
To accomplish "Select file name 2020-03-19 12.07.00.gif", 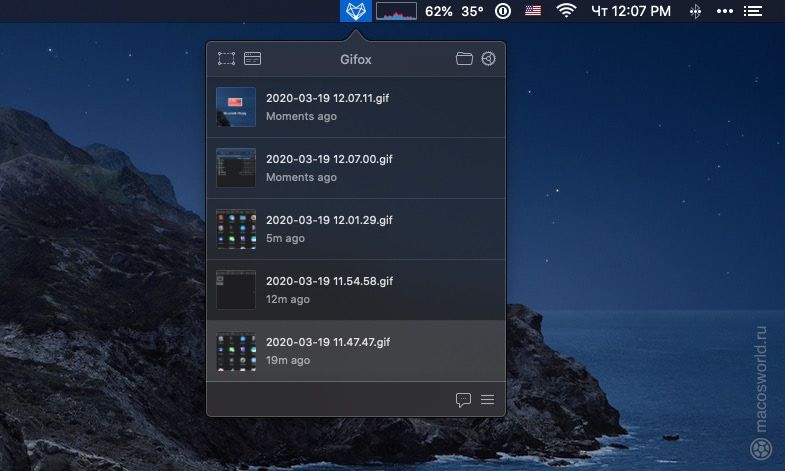I will (x=329, y=159).
